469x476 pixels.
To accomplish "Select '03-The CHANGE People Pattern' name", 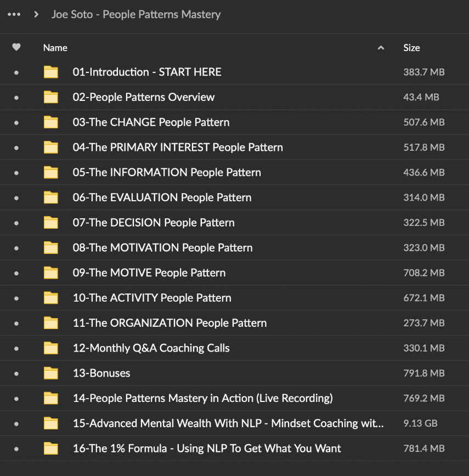I will (x=151, y=122).
